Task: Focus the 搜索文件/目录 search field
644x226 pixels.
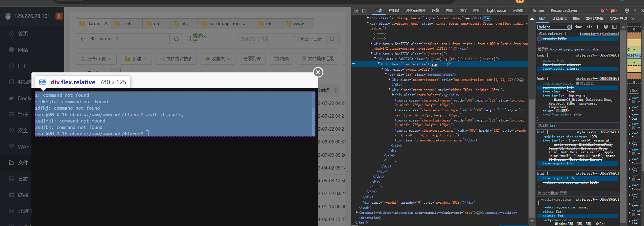Action: click(x=264, y=39)
